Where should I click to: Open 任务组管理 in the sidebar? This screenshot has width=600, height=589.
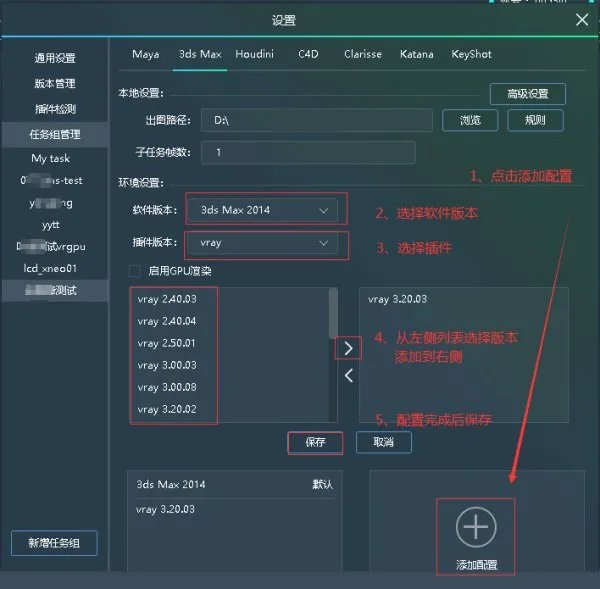pyautogui.click(x=55, y=134)
